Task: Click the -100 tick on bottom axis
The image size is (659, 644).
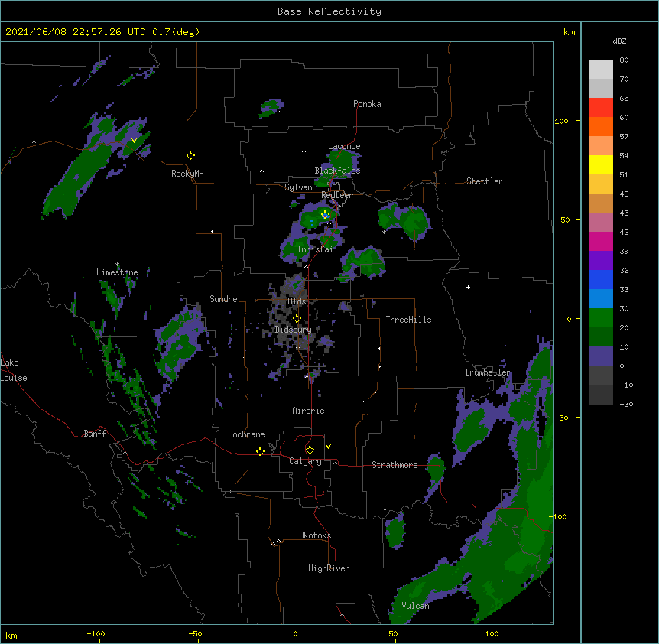Action: click(x=96, y=633)
